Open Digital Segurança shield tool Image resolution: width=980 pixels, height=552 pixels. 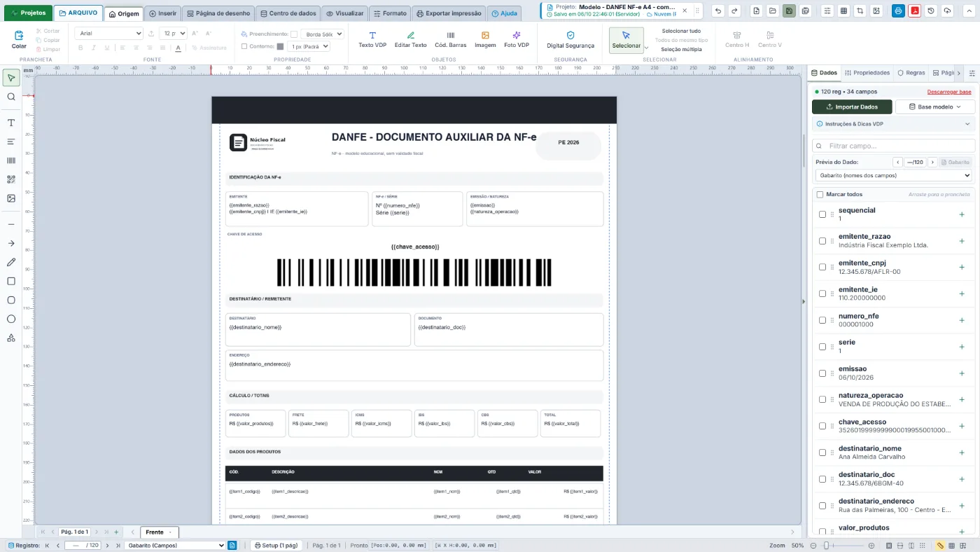point(570,40)
